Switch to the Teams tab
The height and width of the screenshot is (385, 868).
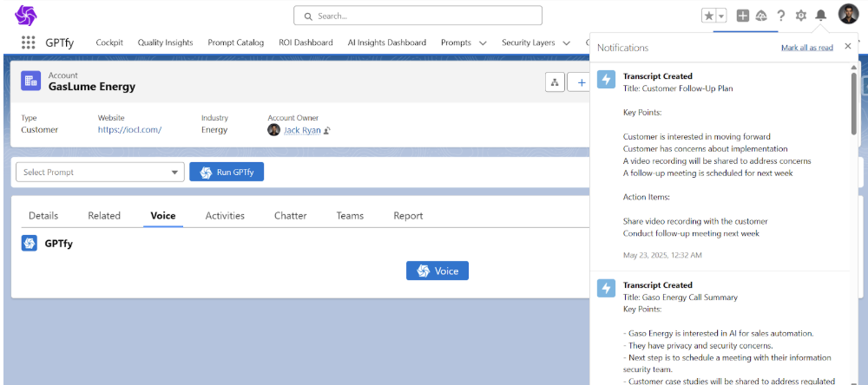pyautogui.click(x=350, y=216)
